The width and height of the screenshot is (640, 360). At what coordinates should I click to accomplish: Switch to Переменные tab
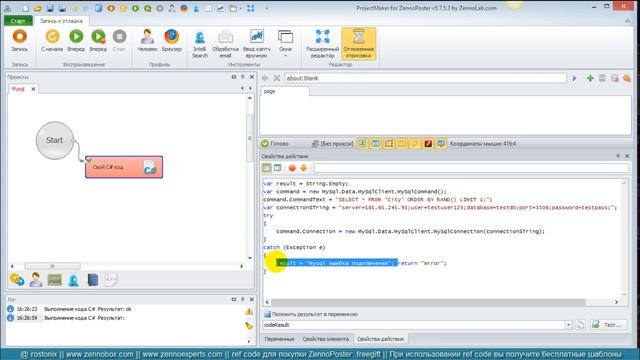coord(279,339)
